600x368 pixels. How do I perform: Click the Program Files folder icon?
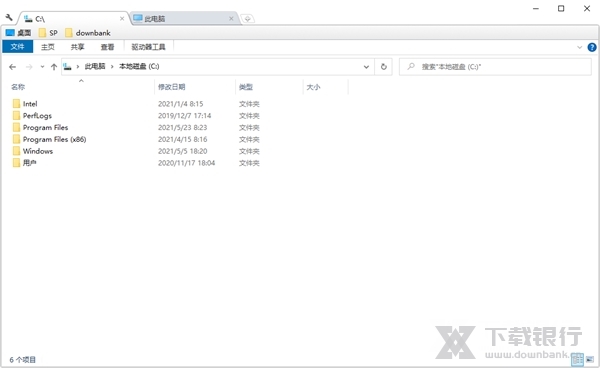[x=16, y=127]
